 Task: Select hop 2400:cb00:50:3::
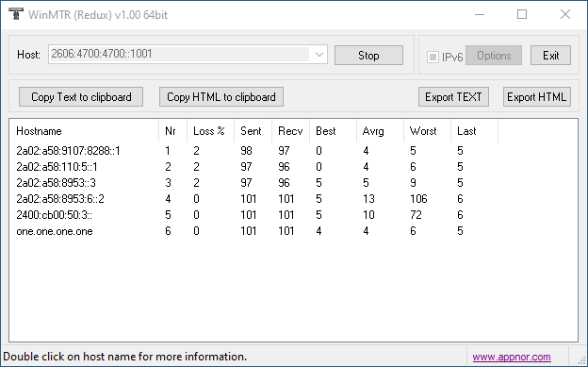click(55, 215)
